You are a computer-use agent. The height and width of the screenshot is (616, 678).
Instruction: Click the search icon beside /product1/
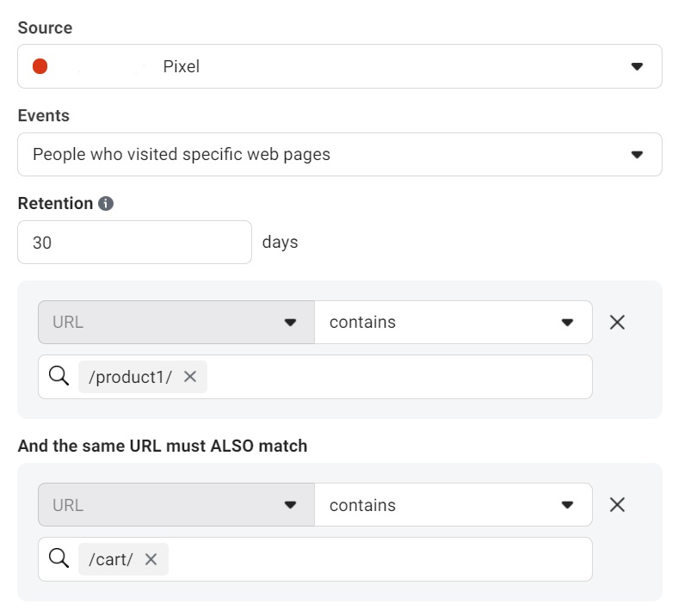[x=59, y=376]
